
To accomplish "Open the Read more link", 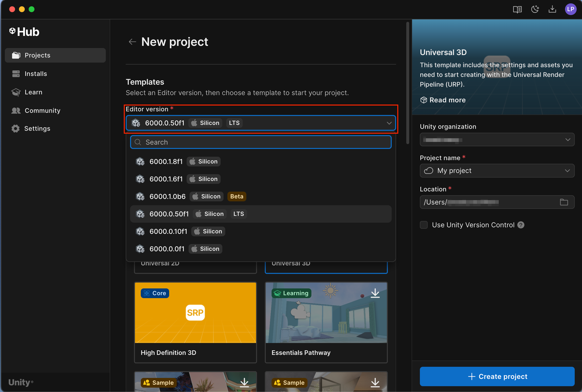I will point(447,100).
